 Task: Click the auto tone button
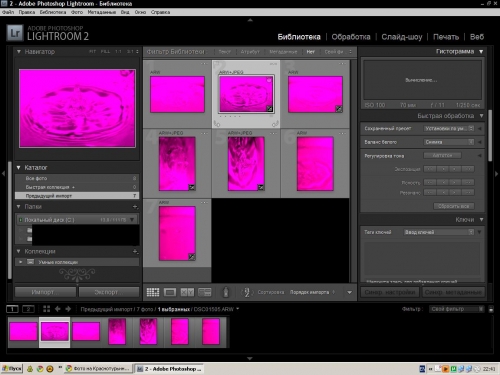point(442,155)
